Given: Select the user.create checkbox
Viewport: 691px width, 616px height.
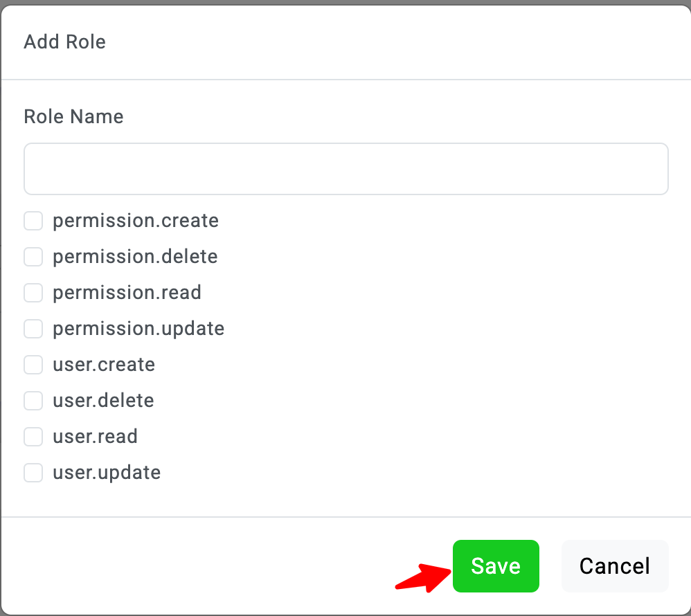Looking at the screenshot, I should click(x=33, y=365).
